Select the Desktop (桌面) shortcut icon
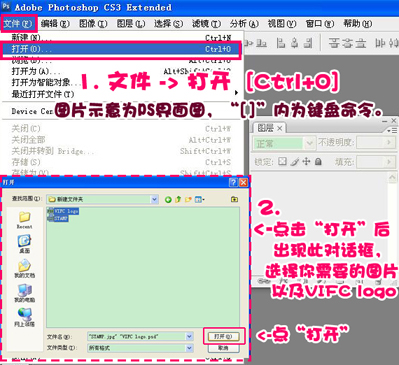Image resolution: width=399 pixels, height=365 pixels. point(24,240)
